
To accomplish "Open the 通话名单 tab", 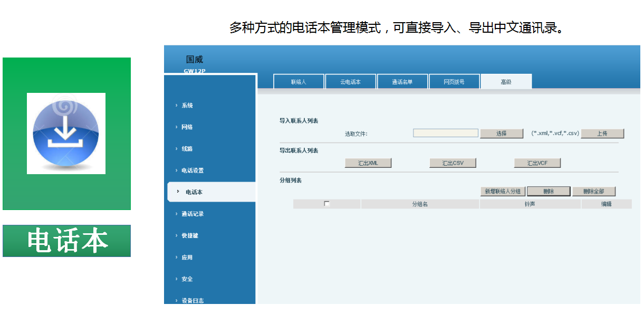I will 402,82.
